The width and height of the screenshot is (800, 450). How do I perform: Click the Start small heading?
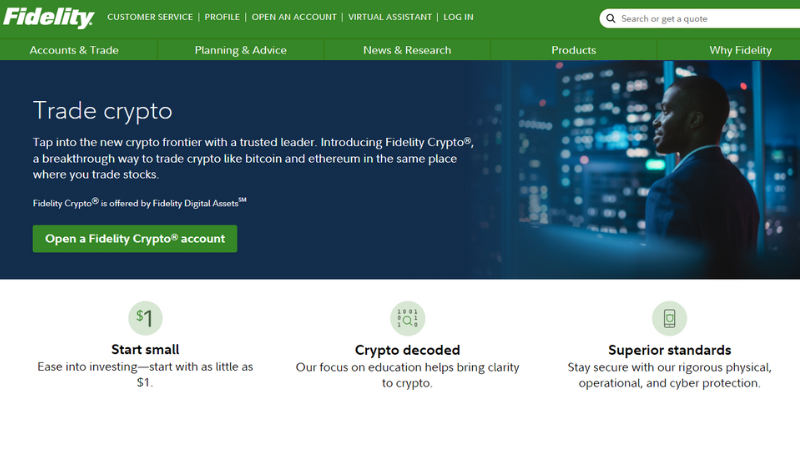coord(145,349)
